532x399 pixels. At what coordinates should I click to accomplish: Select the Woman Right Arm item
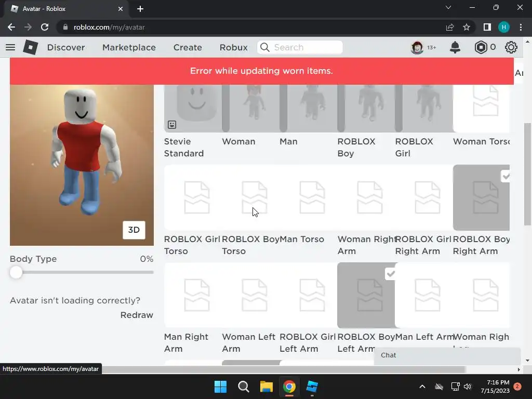[366, 197]
